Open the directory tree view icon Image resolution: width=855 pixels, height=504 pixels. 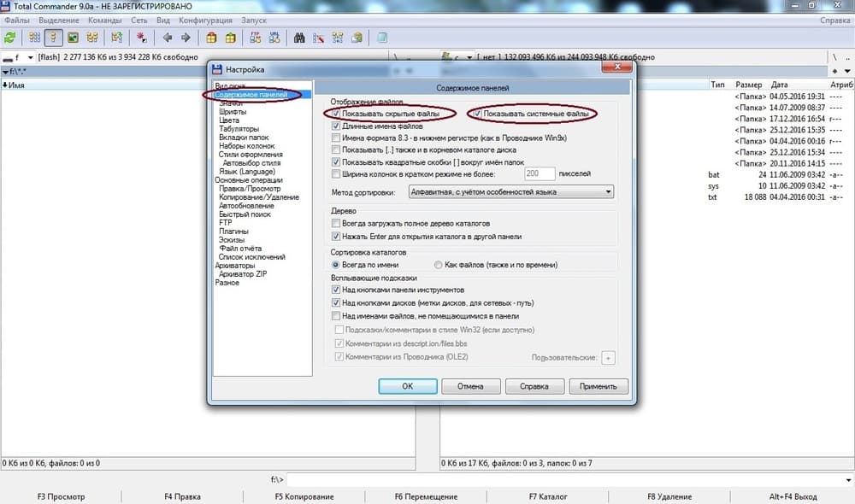pos(92,38)
